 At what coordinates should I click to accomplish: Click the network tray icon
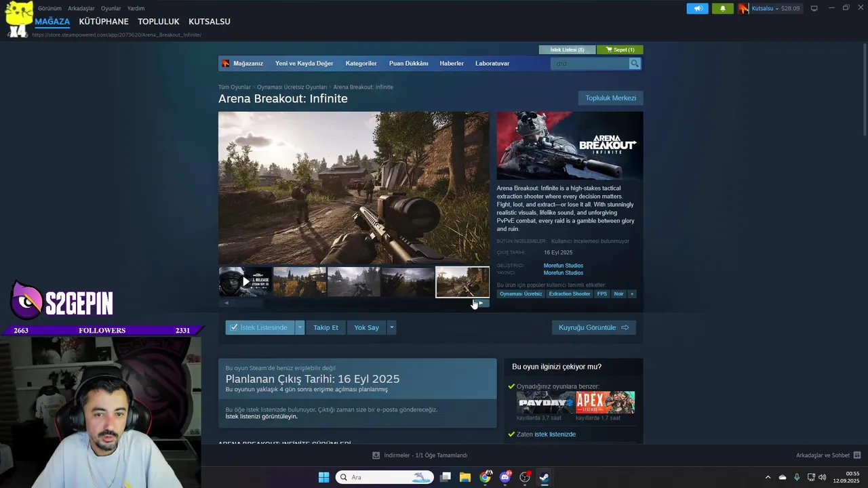click(x=811, y=477)
